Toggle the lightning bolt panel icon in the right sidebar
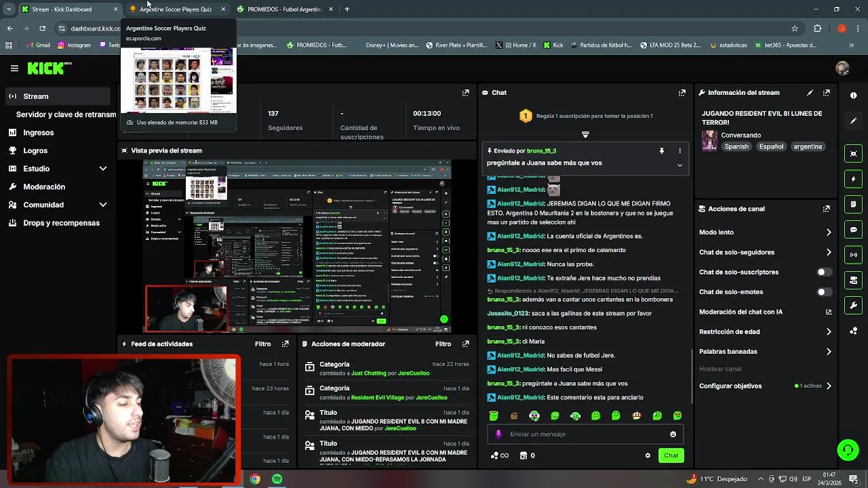 click(x=853, y=179)
